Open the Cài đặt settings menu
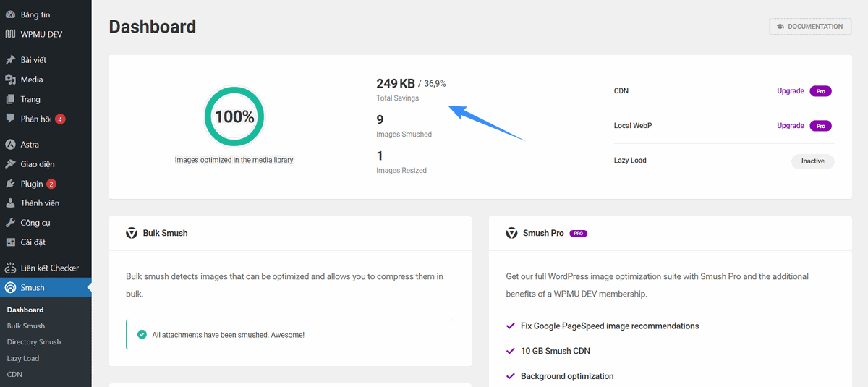Screen dimensions: 868x387 tap(46, 242)
